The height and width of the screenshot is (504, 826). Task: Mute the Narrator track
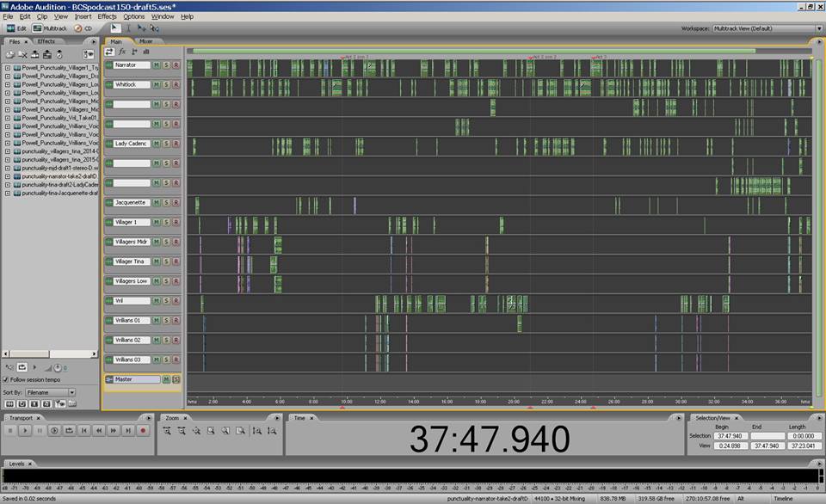tap(157, 65)
